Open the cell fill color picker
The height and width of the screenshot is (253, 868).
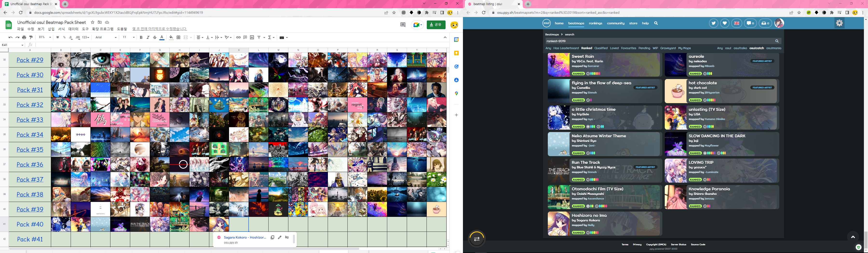coord(171,37)
